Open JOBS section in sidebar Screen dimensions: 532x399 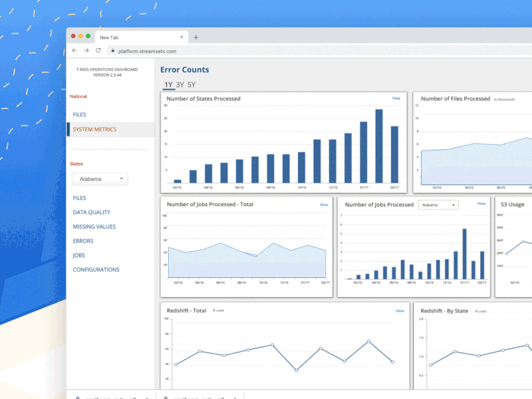click(78, 255)
